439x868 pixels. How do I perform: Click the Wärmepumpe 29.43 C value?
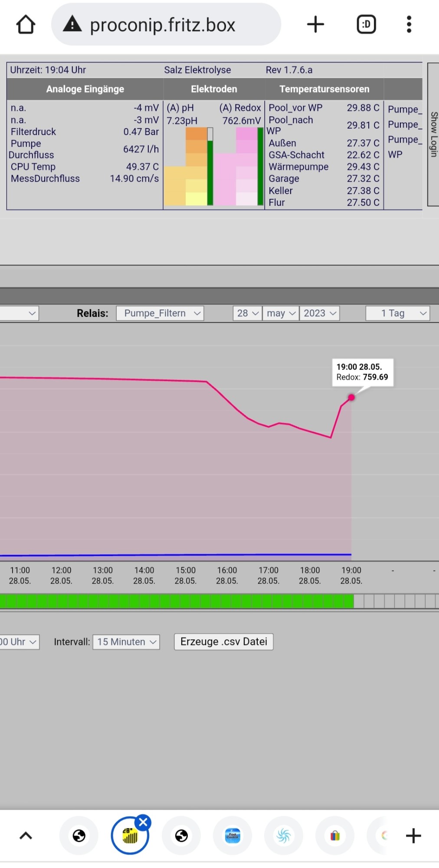pyautogui.click(x=363, y=167)
